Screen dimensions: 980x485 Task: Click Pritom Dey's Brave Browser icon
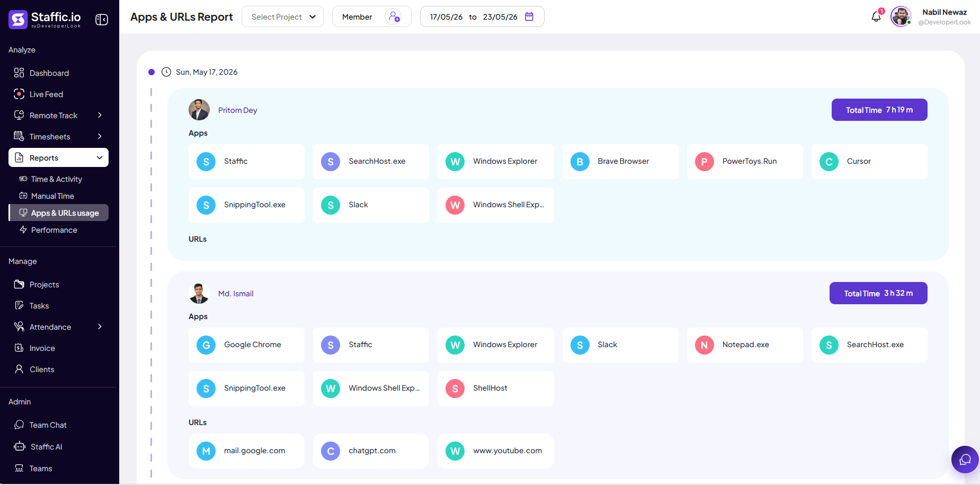pos(580,162)
